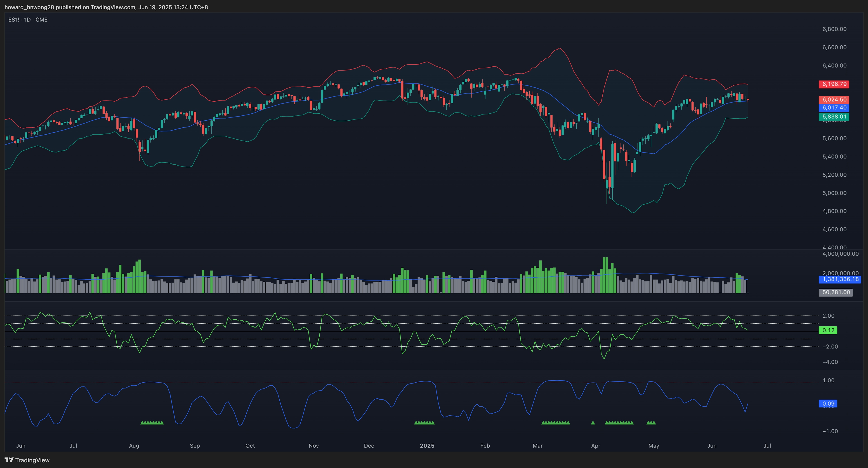Click the lone green triangle marker near April
868x468 pixels.
point(593,423)
